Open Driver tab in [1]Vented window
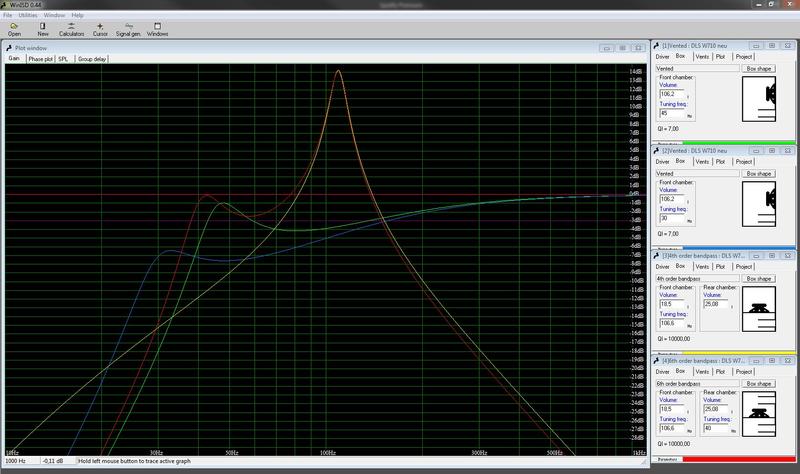800x474 pixels. coord(662,57)
